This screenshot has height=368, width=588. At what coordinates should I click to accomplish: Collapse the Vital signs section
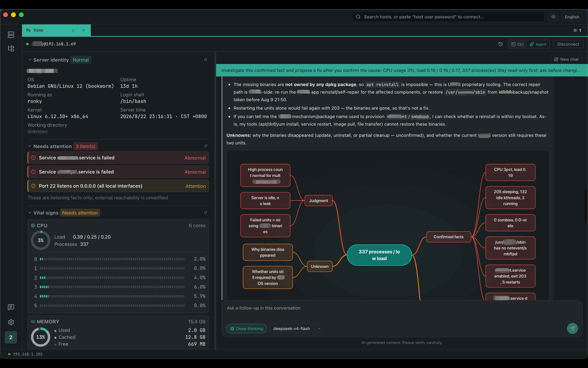tap(30, 213)
